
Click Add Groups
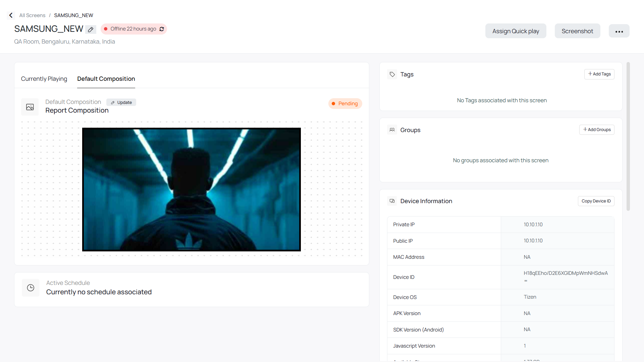coord(597,130)
